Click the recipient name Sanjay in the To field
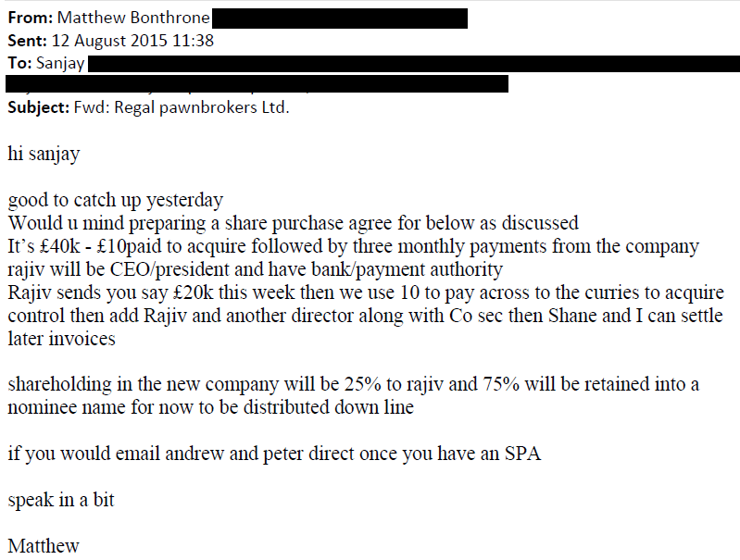The width and height of the screenshot is (740, 560). tap(61, 63)
